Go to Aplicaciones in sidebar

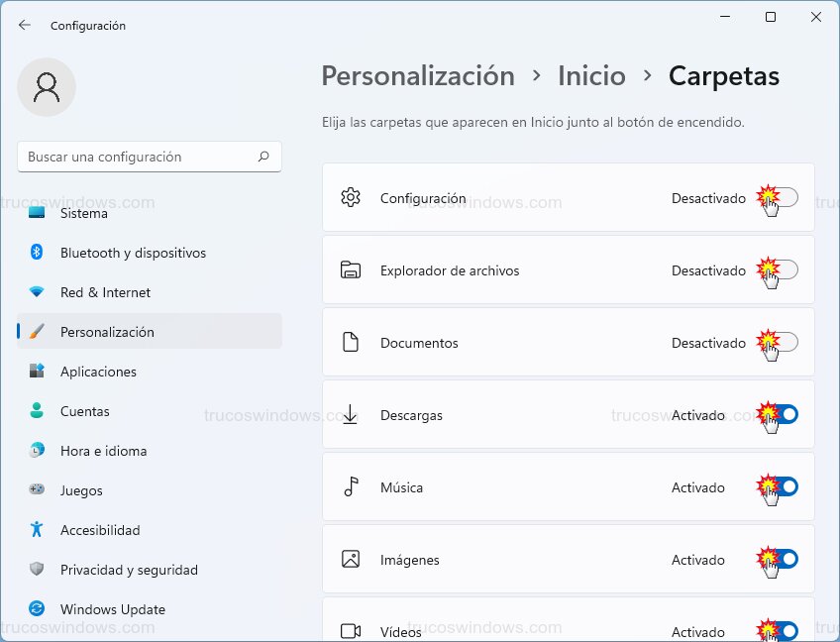click(x=98, y=372)
